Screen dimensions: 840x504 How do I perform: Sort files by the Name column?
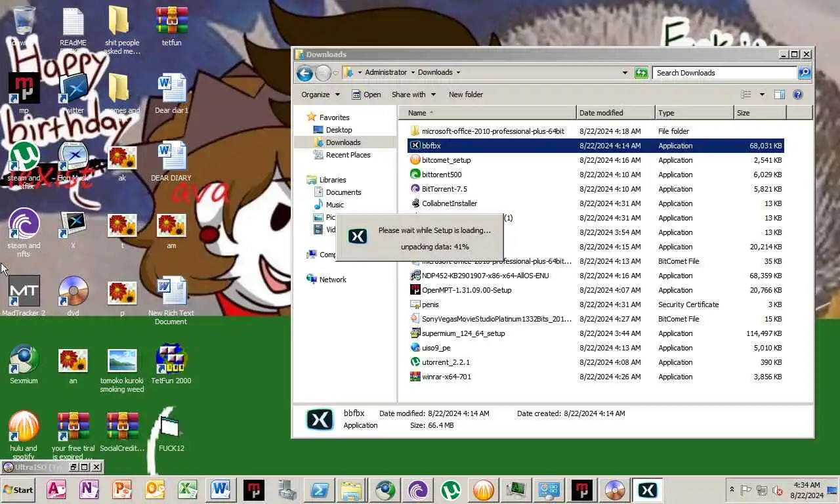point(487,113)
